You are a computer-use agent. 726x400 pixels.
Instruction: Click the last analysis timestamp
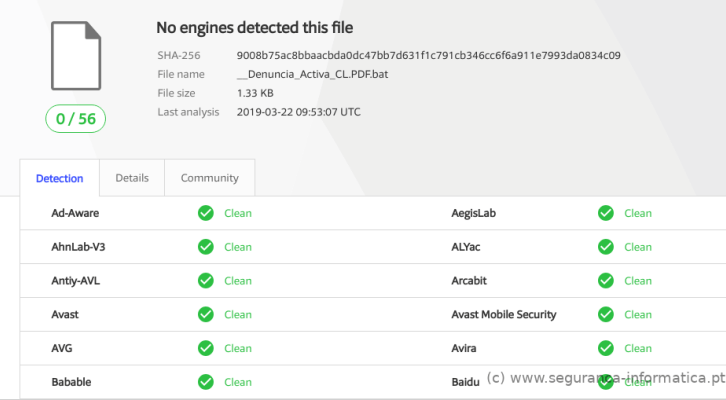[298, 112]
